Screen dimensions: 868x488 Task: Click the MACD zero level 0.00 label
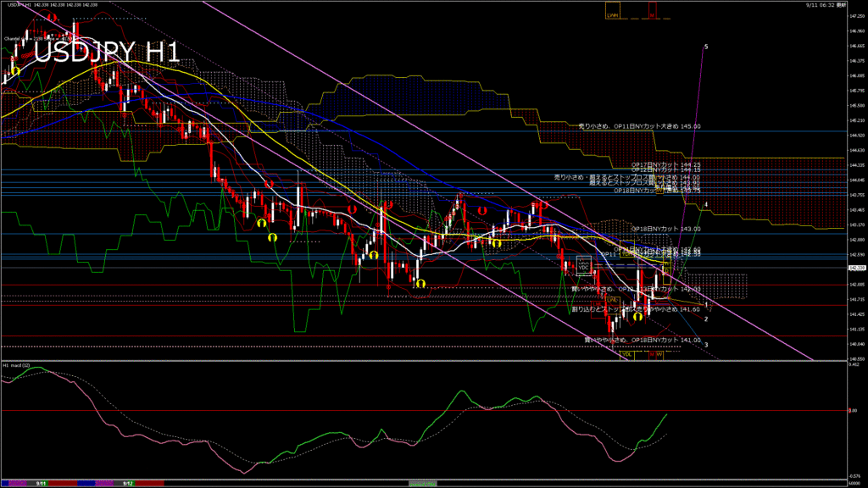[853, 411]
